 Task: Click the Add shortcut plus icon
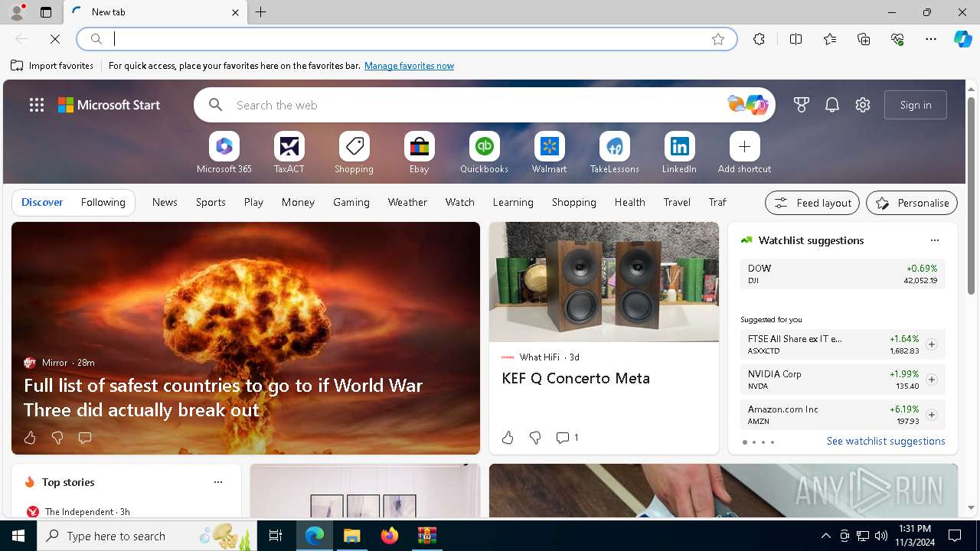tap(744, 146)
